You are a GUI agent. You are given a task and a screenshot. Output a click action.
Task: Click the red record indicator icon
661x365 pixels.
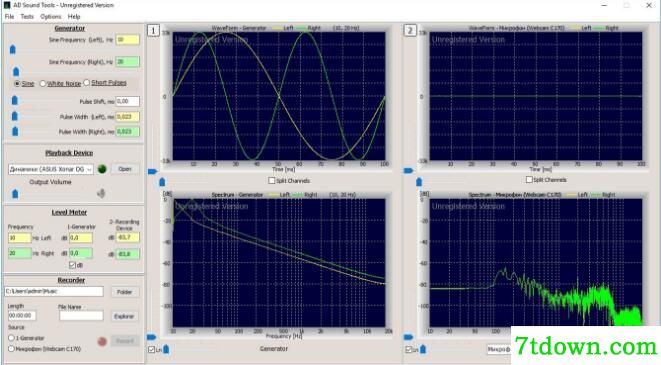click(x=102, y=341)
